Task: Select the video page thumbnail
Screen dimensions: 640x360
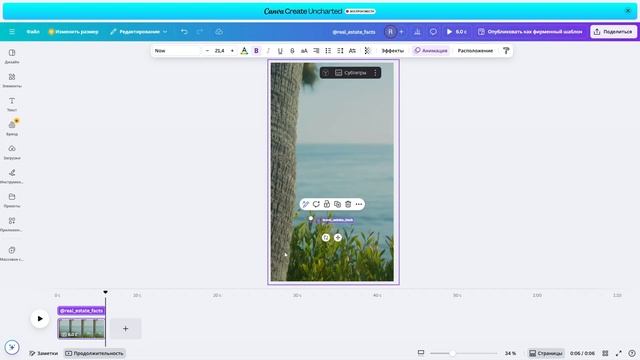Action: point(81,328)
